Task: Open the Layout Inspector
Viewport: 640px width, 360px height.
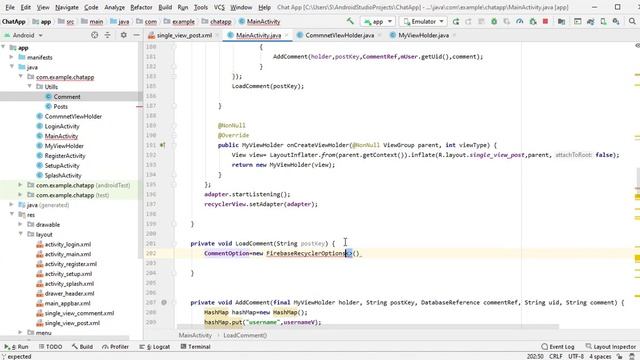Action: [610, 347]
